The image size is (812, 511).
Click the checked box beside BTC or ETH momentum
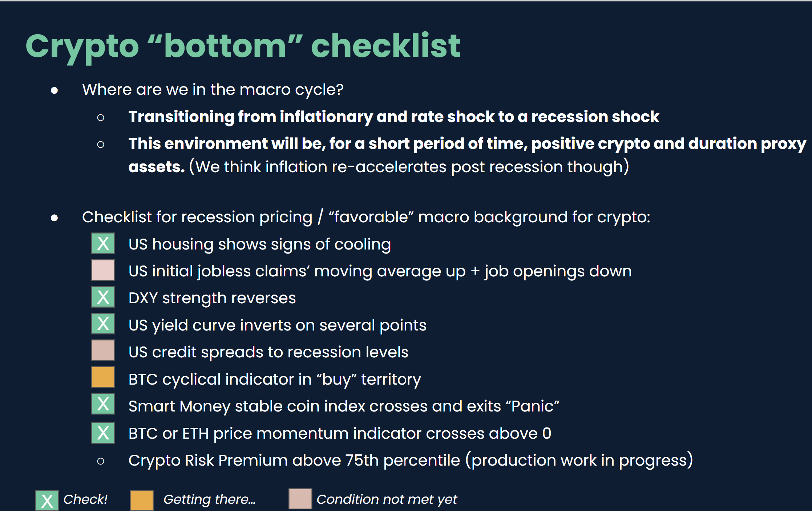point(103,433)
